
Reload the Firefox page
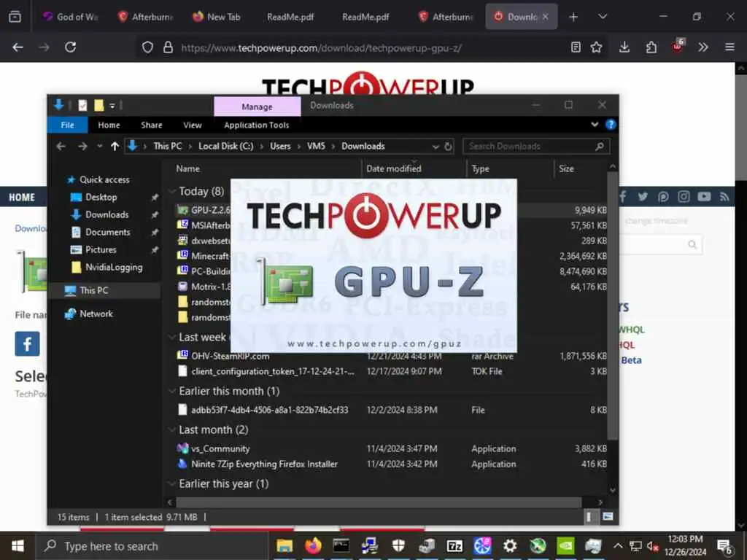coord(71,47)
